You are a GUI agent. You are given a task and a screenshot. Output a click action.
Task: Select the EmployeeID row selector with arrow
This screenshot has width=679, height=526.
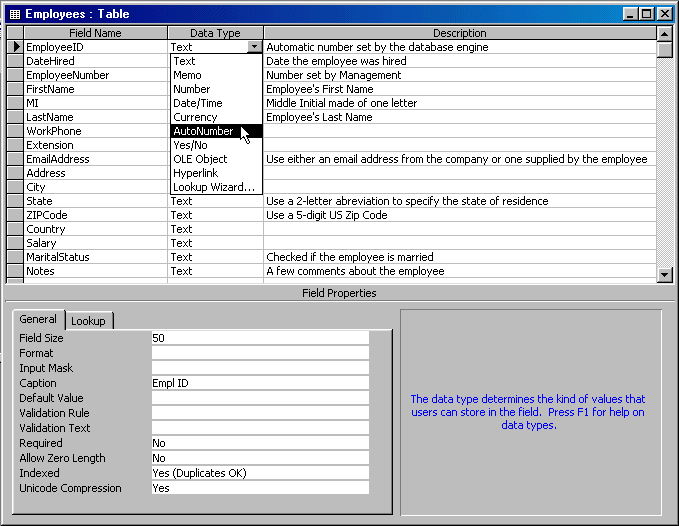pos(15,47)
